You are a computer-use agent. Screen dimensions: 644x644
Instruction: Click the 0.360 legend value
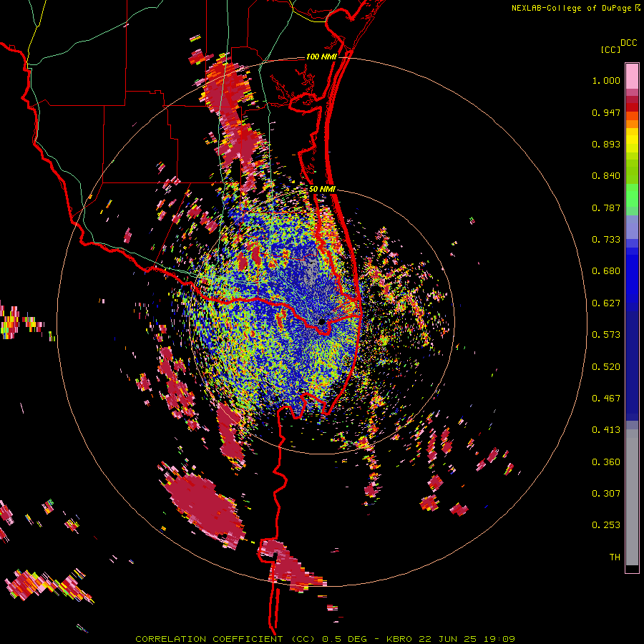tap(606, 462)
